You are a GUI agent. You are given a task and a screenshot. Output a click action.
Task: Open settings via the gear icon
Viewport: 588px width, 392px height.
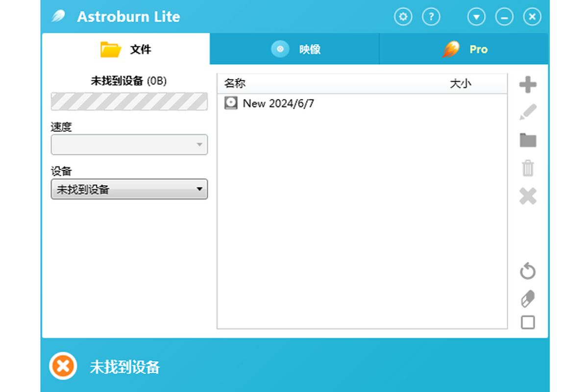point(403,17)
